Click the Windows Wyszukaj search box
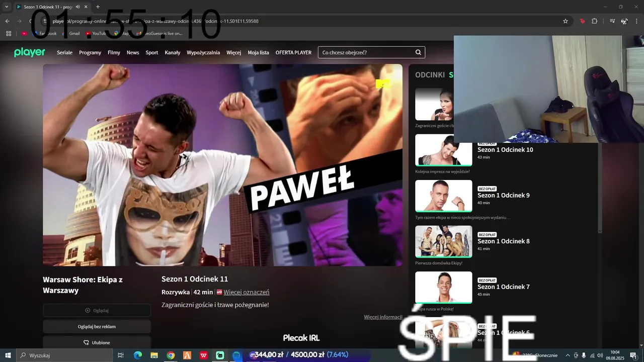This screenshot has width=644, height=362. click(x=64, y=355)
